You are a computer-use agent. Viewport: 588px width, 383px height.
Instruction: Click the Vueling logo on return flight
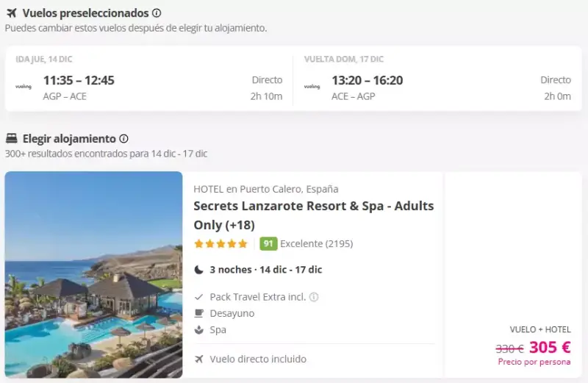click(312, 87)
